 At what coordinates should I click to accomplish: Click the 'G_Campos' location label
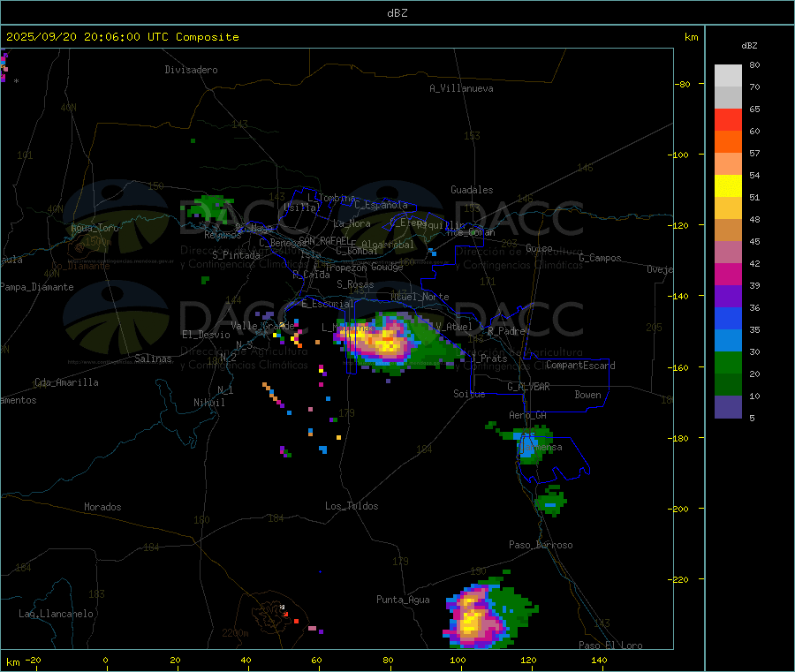coord(600,258)
